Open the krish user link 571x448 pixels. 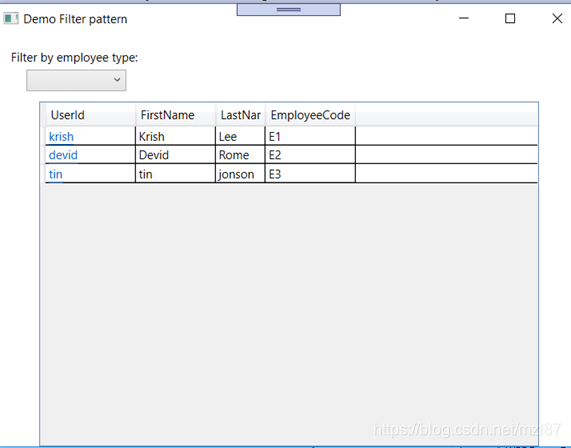(x=61, y=137)
